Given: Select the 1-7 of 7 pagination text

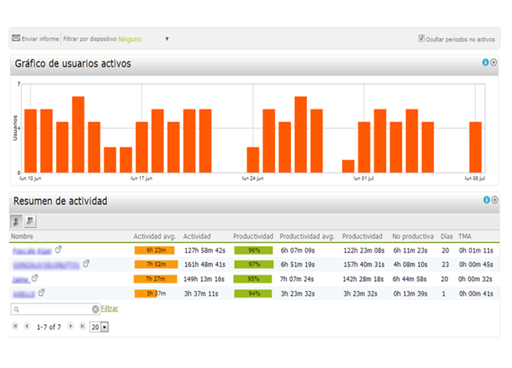Looking at the screenshot, I should point(49,327).
